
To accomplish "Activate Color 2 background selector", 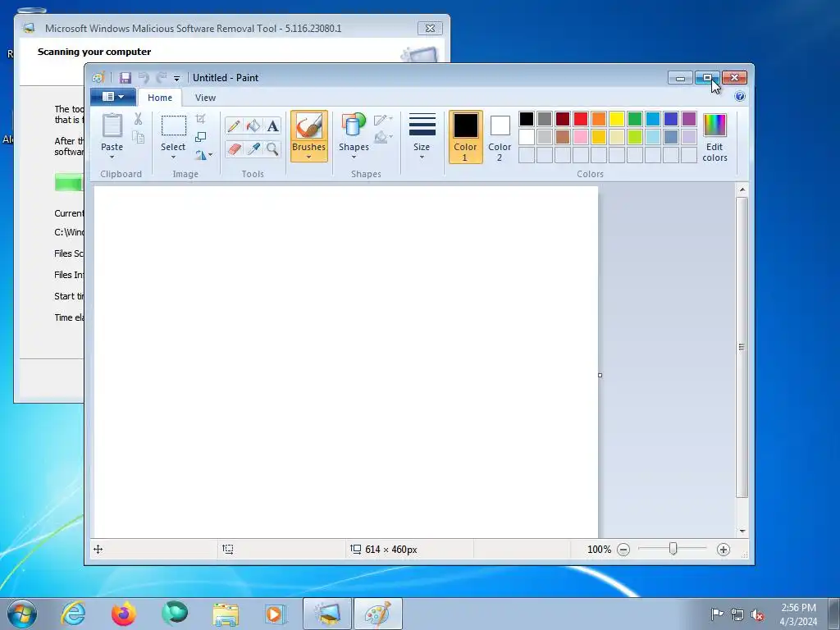I will click(x=500, y=137).
